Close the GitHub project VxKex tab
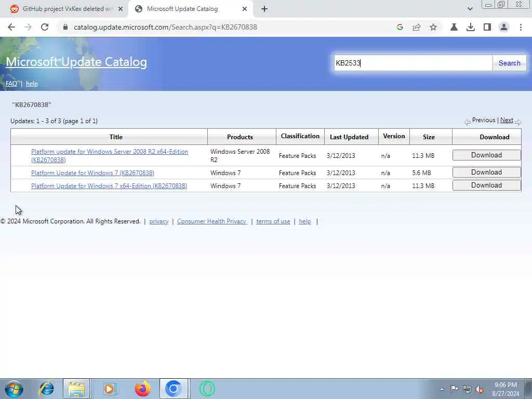 [x=120, y=9]
